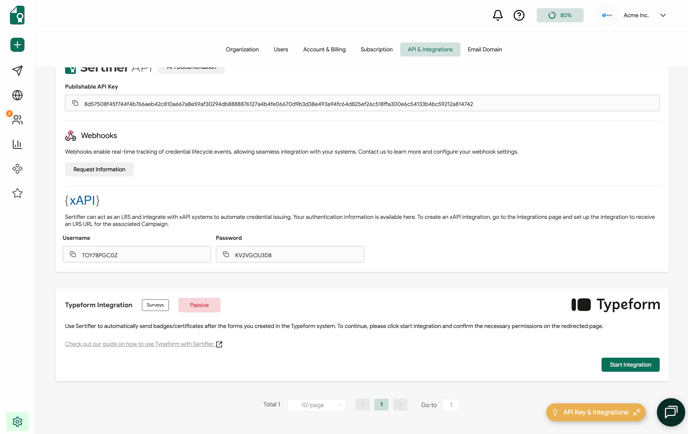Image resolution: width=688 pixels, height=434 pixels.
Task: Click the Go to page input field
Action: [451, 405]
